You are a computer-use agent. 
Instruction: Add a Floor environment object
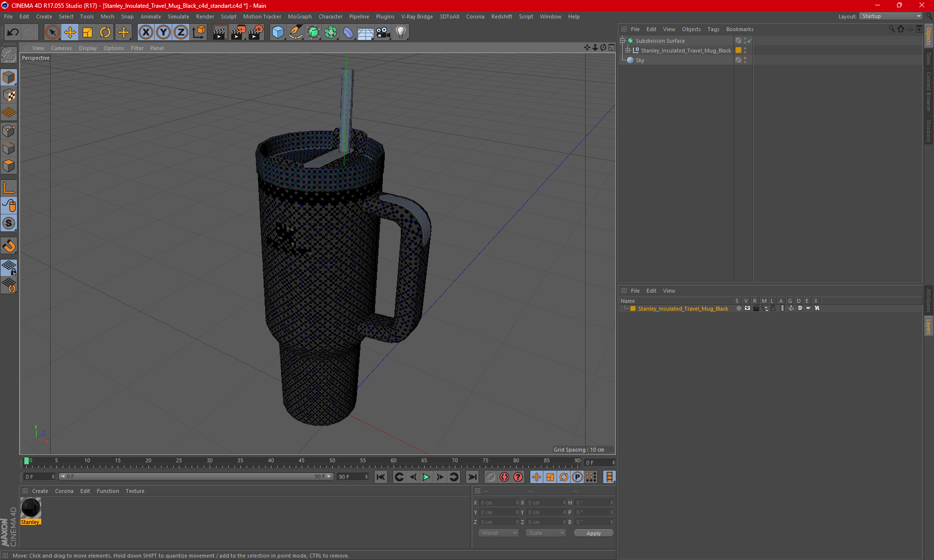click(366, 32)
